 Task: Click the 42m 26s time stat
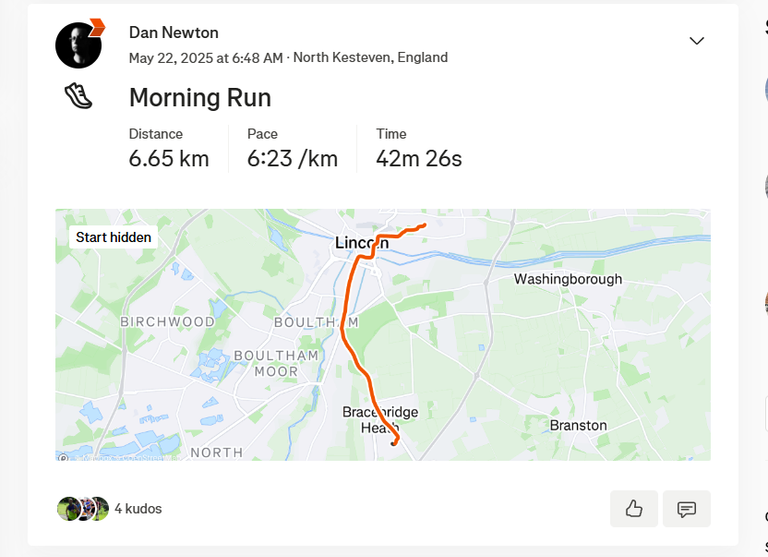[419, 158]
